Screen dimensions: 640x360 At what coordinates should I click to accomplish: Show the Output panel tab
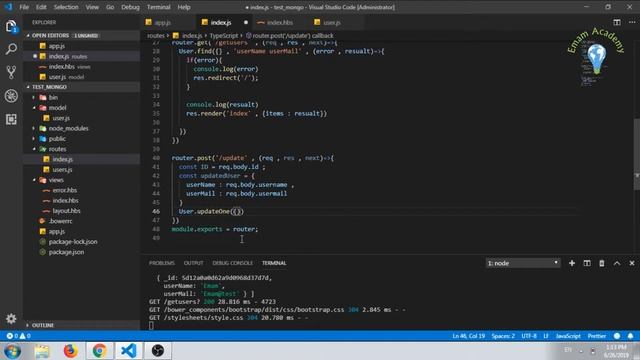point(193,263)
